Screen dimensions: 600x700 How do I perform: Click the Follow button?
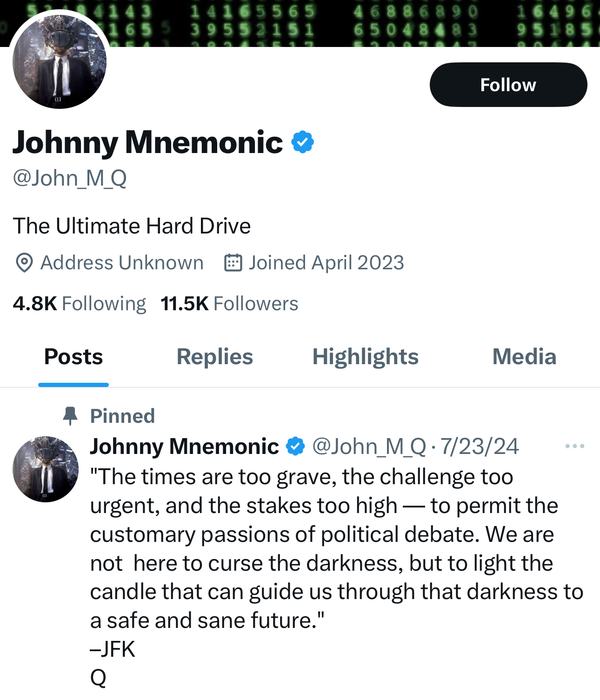(x=508, y=85)
